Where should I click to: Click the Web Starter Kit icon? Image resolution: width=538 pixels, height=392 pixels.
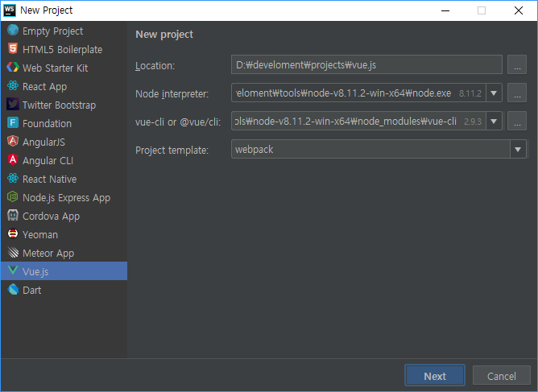click(13, 68)
